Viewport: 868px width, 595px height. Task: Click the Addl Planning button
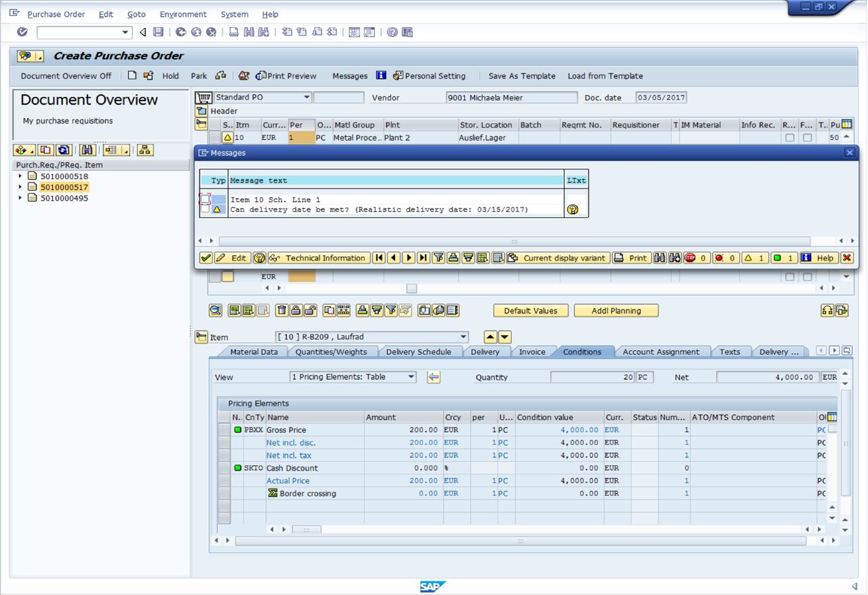click(616, 311)
